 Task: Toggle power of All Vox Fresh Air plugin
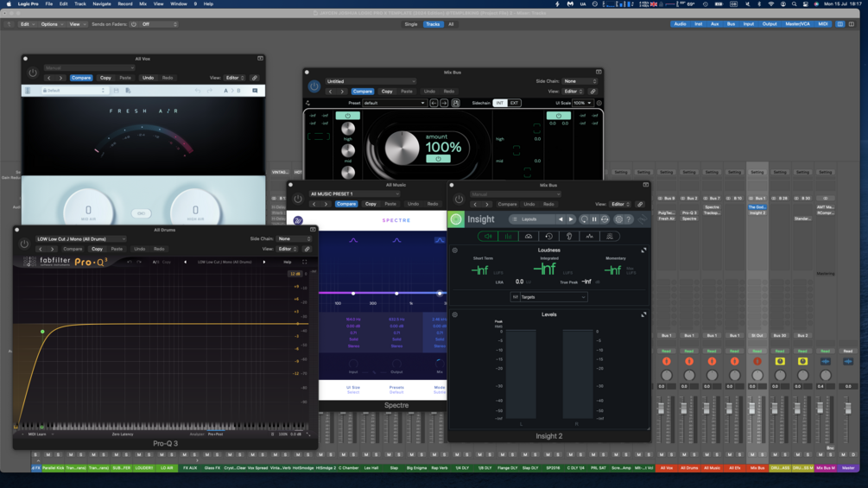click(33, 73)
